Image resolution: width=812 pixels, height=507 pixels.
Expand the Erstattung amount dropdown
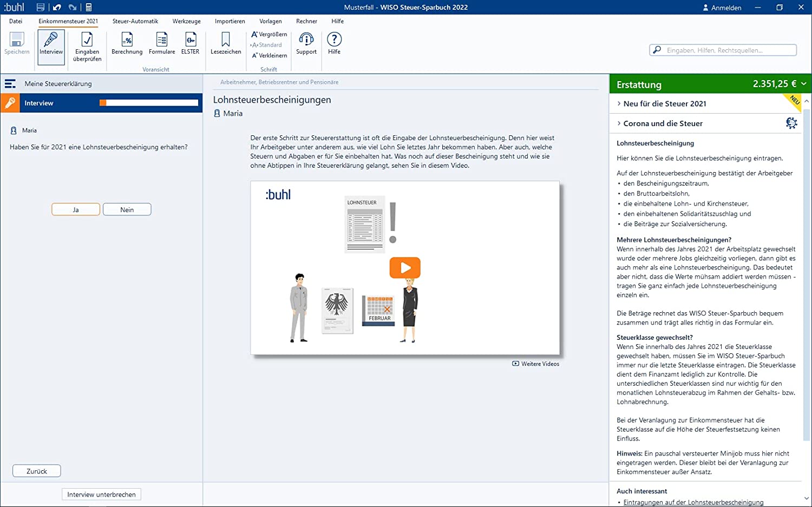point(804,84)
